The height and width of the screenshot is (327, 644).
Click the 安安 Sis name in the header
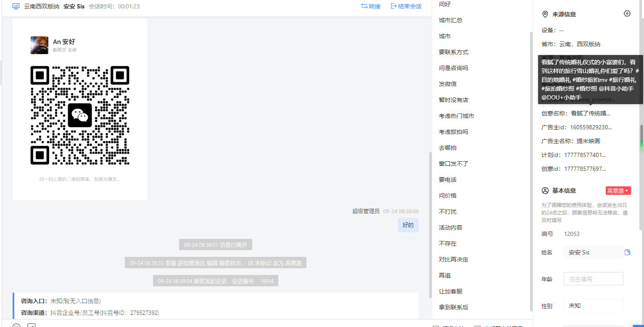[x=74, y=6]
